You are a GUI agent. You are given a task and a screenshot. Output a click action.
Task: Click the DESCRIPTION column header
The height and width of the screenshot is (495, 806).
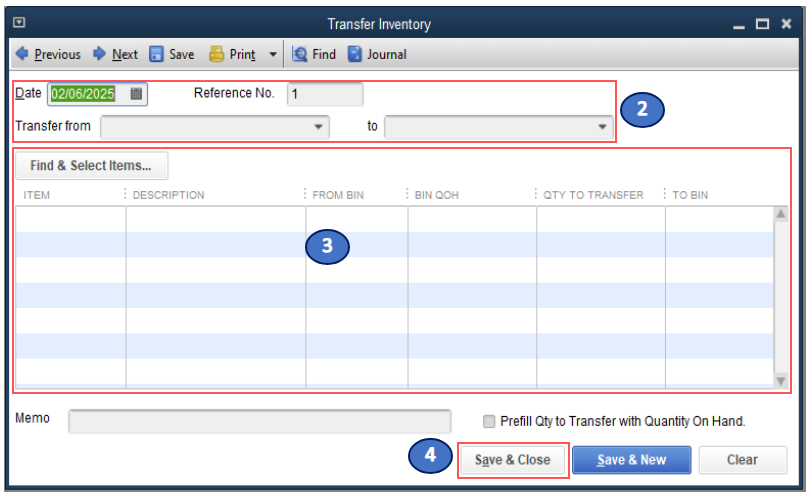[x=169, y=195]
